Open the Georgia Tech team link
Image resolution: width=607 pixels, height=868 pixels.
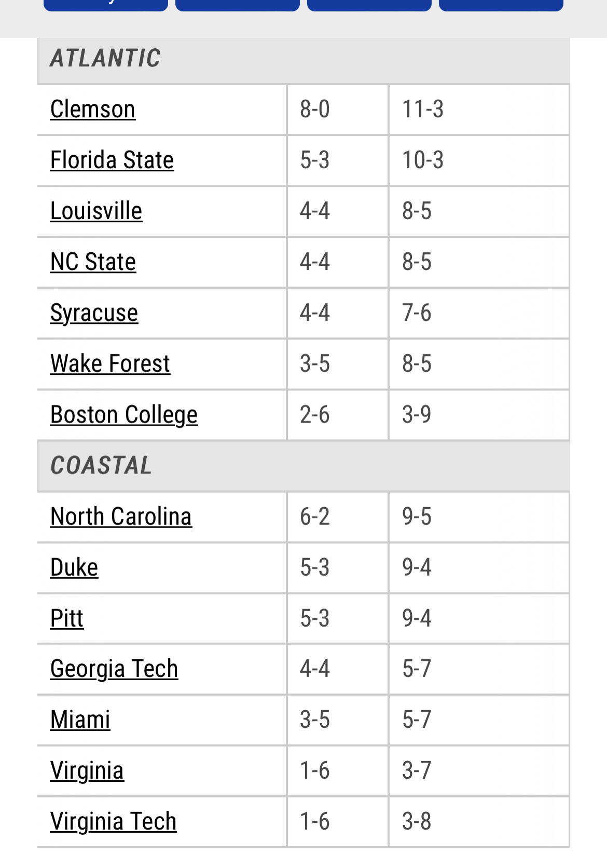coord(114,669)
